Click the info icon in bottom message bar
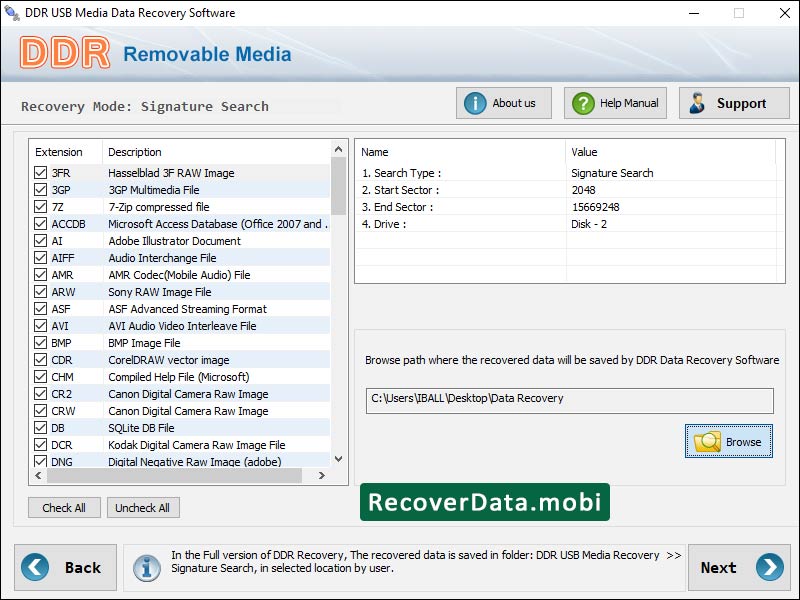800x600 pixels. click(x=147, y=567)
